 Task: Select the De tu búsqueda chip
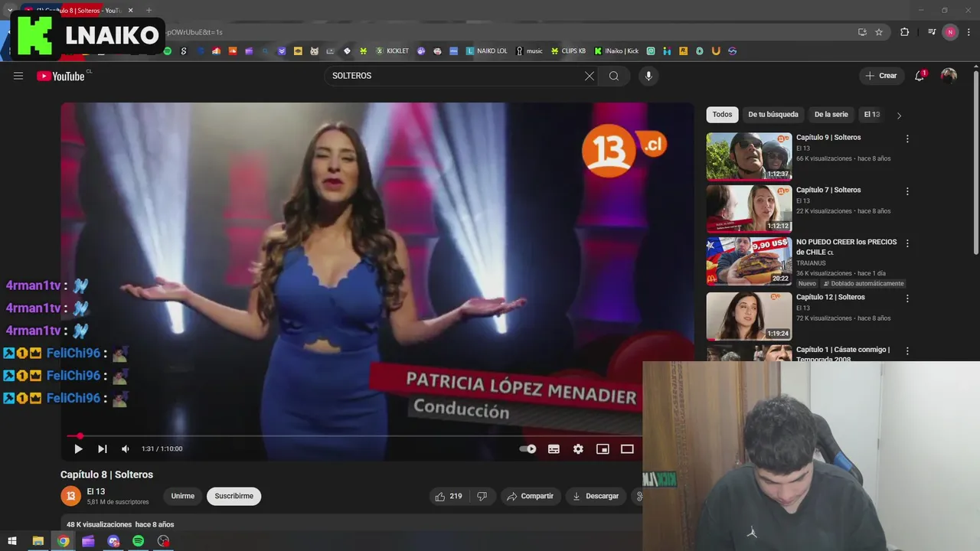773,115
